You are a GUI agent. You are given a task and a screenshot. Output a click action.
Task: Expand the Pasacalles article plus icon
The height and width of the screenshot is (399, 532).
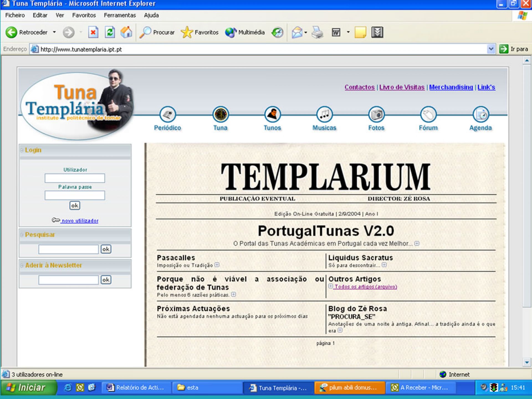click(217, 265)
